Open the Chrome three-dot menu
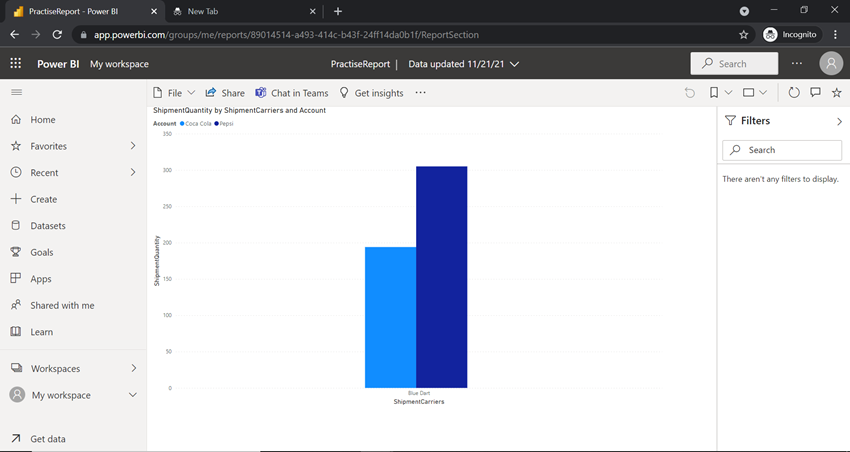 [835, 35]
